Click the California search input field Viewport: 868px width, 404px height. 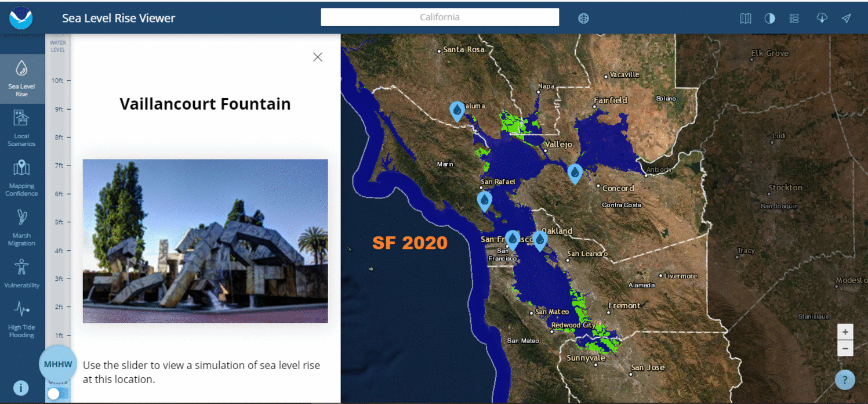click(x=439, y=17)
